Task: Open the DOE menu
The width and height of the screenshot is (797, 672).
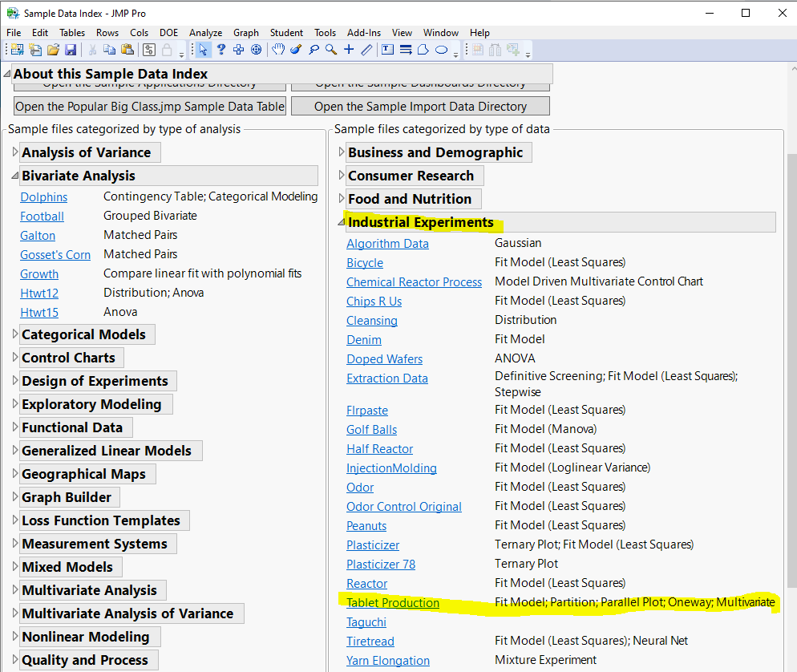Action: (x=168, y=33)
